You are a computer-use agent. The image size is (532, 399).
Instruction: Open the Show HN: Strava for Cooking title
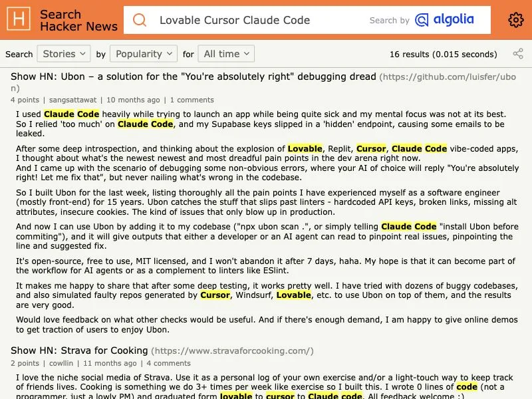point(79,350)
